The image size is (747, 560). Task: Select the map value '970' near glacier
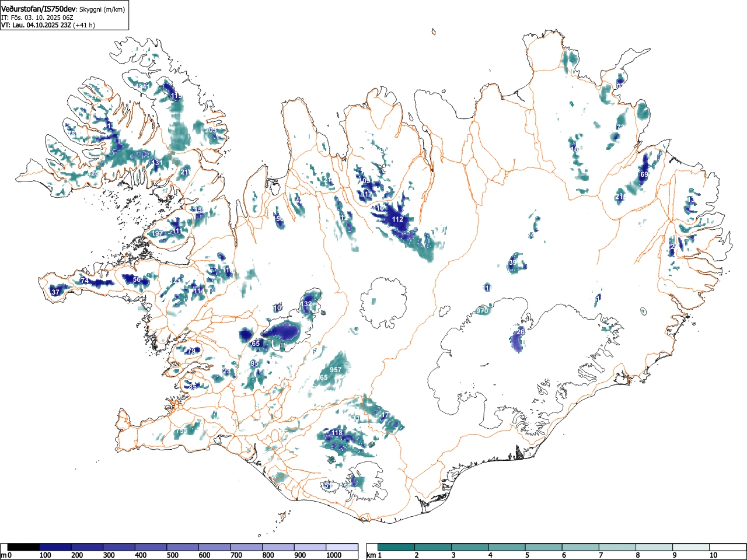482,311
